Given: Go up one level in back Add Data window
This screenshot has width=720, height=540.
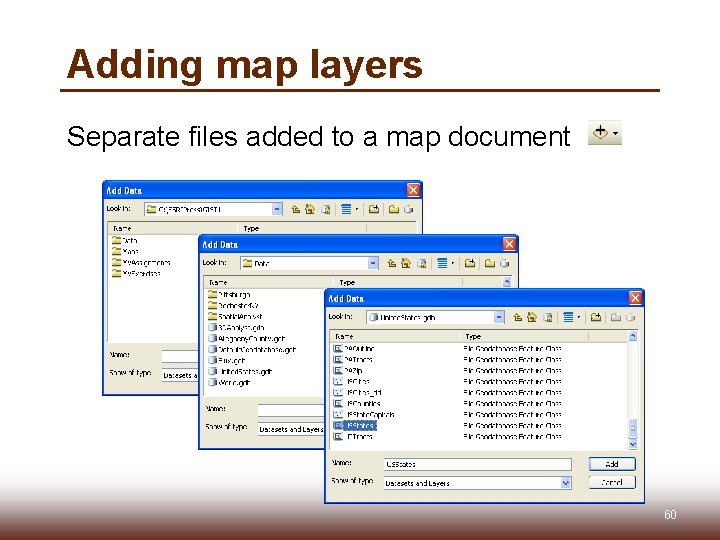Looking at the screenshot, I should point(296,209).
